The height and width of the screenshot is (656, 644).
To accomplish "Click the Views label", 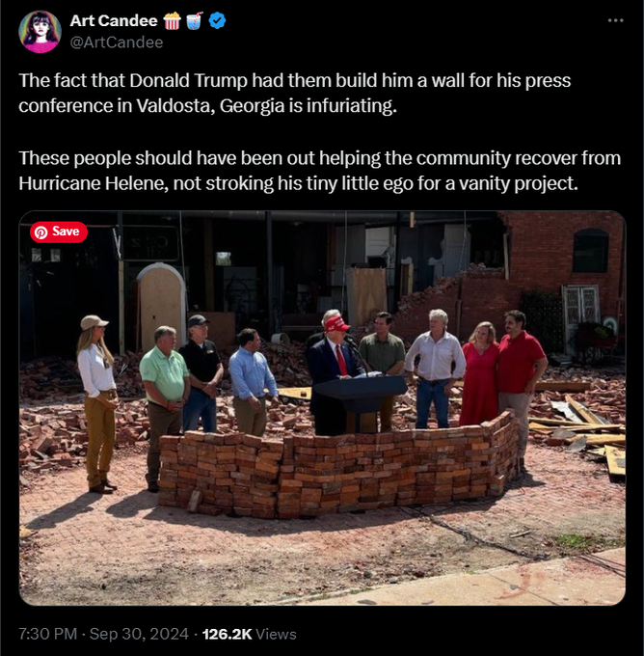I will point(276,634).
